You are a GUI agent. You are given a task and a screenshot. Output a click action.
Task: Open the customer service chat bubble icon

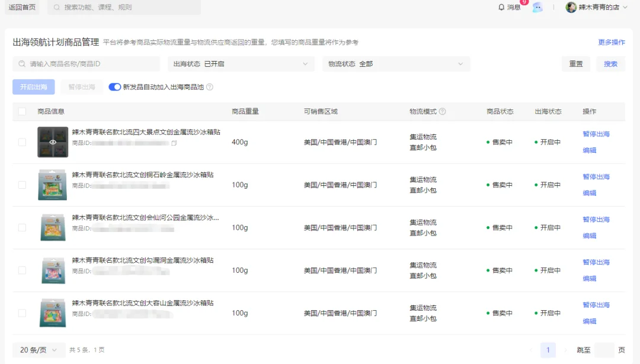pos(538,7)
